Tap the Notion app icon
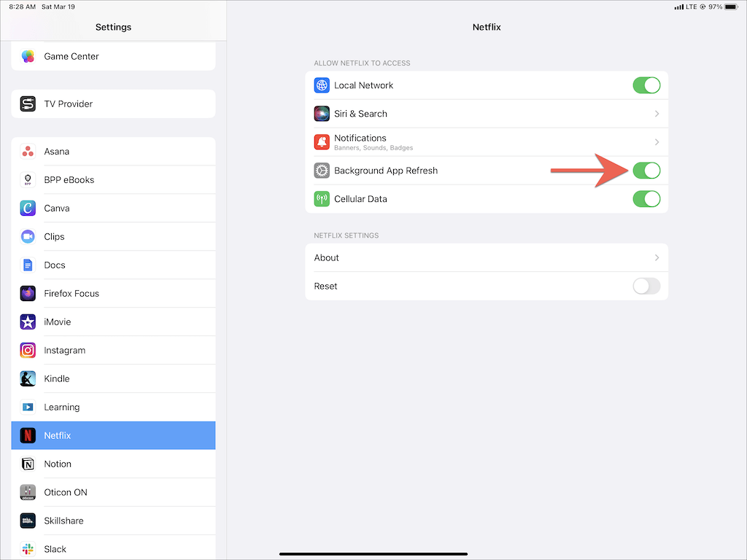The width and height of the screenshot is (747, 560). pos(28,464)
